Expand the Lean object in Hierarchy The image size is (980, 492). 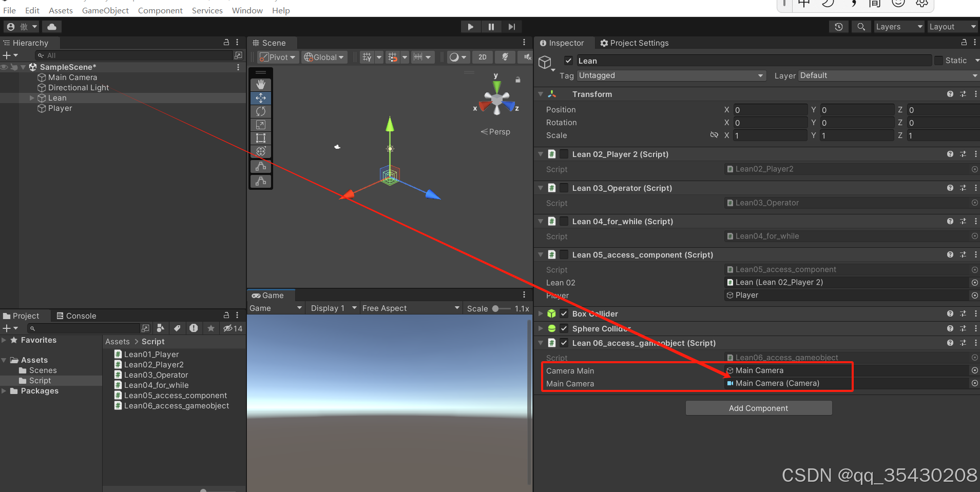point(32,97)
